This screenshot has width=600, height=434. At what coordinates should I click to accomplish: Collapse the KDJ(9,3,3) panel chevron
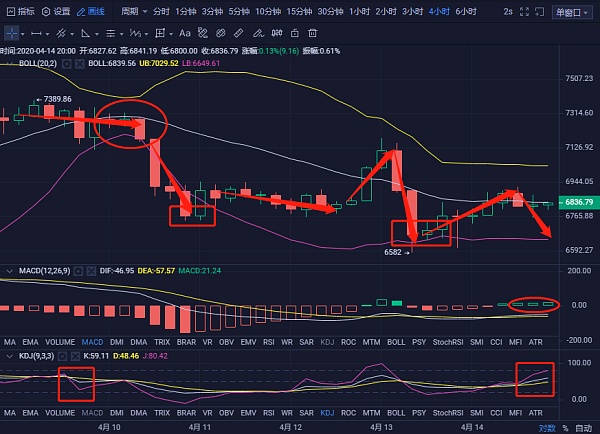9,356
